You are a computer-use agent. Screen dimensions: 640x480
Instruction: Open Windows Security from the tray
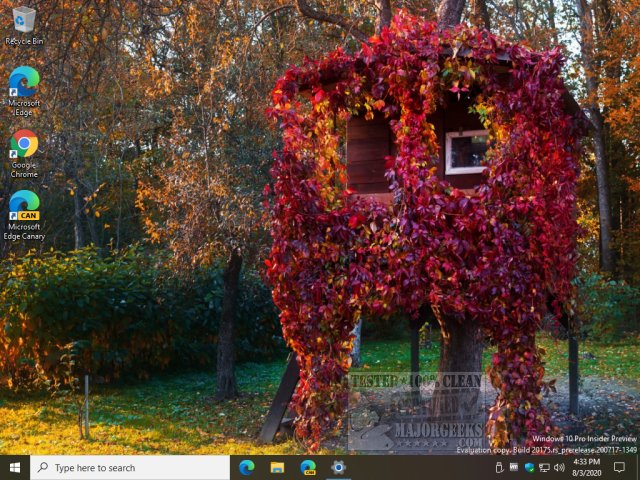(529, 467)
